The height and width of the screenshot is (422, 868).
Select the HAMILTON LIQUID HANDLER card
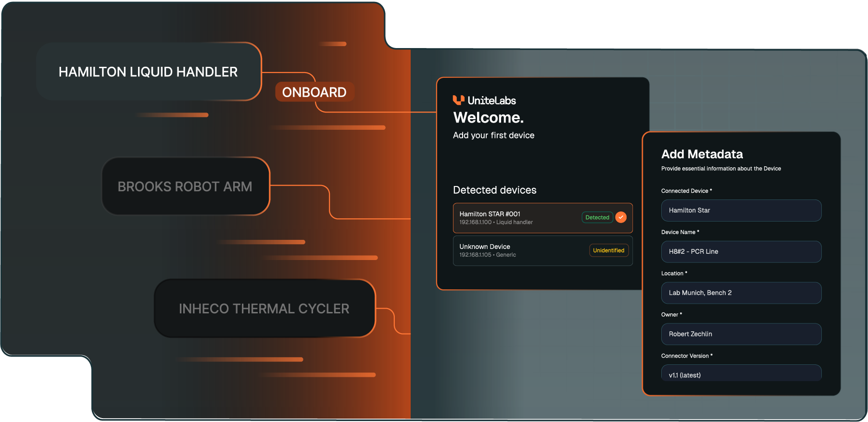point(149,72)
